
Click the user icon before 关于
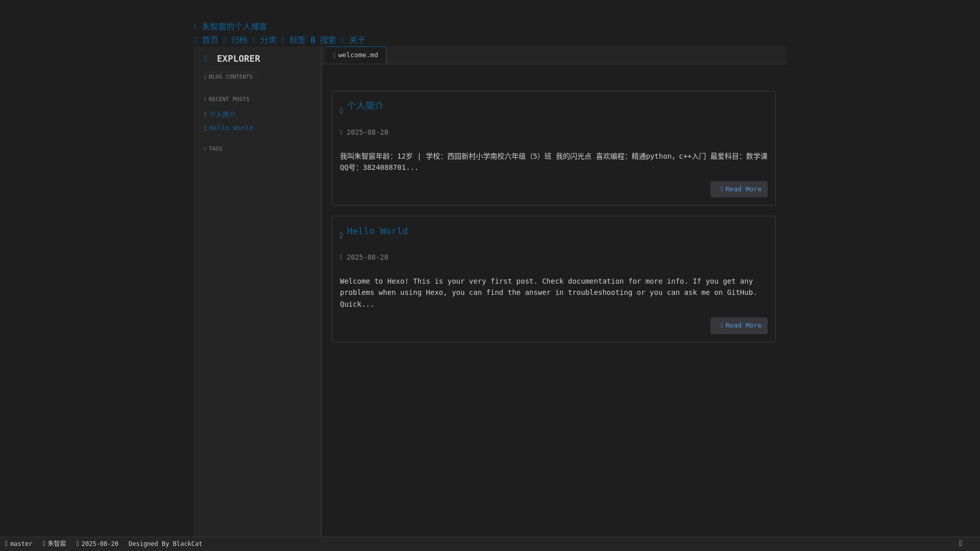click(x=343, y=40)
